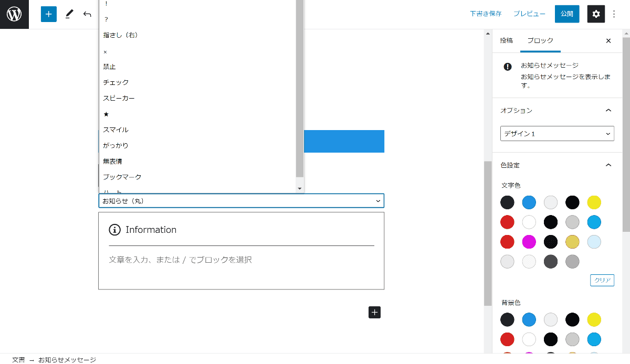Viewport: 630px width, 364px height.
Task: Close the settings sidebar with X
Action: (608, 41)
